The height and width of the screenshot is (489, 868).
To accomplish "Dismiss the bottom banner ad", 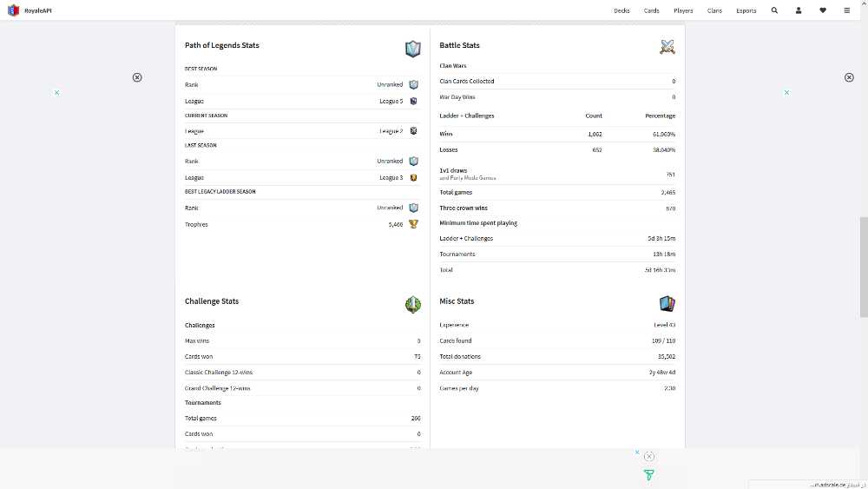I will pos(649,457).
